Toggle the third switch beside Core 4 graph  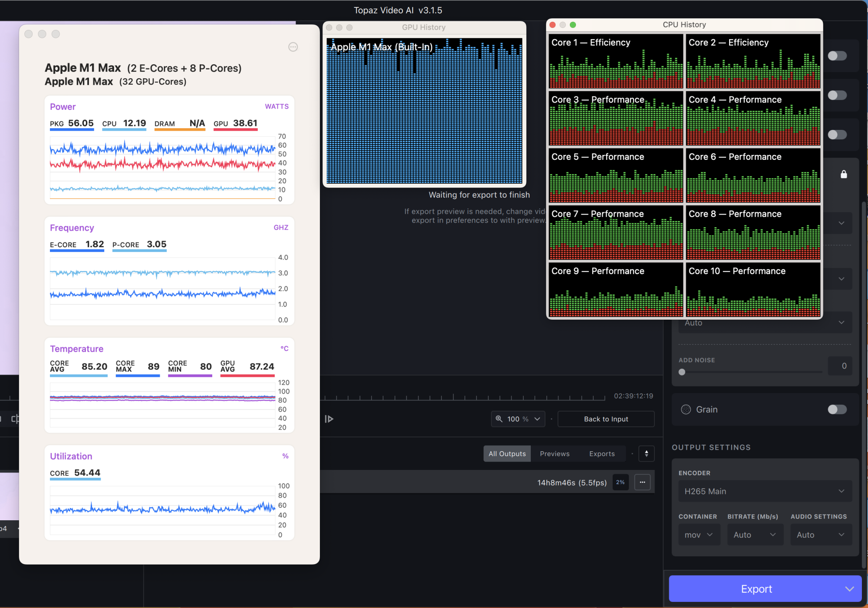(x=837, y=135)
